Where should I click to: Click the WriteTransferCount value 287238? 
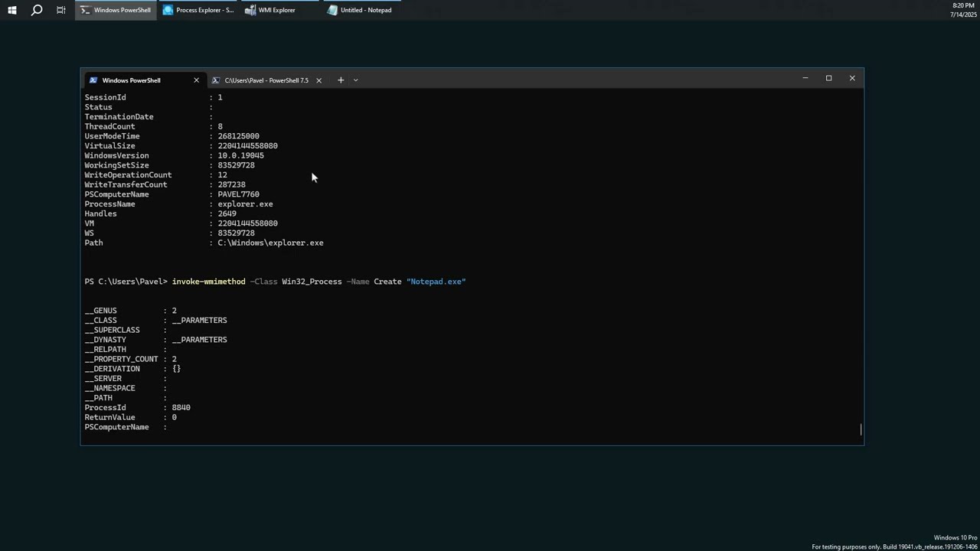pos(231,184)
